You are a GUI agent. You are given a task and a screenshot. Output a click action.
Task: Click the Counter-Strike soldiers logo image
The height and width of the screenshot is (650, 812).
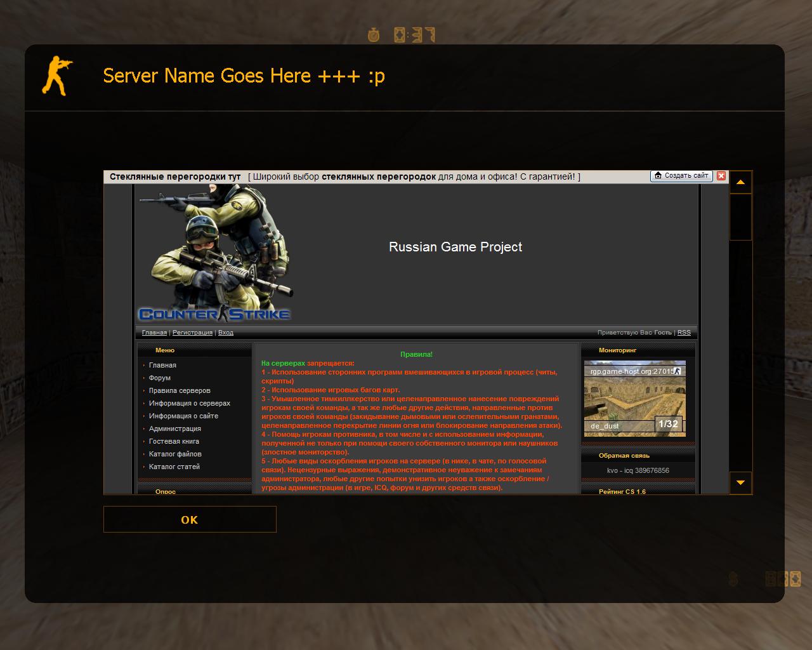click(215, 253)
